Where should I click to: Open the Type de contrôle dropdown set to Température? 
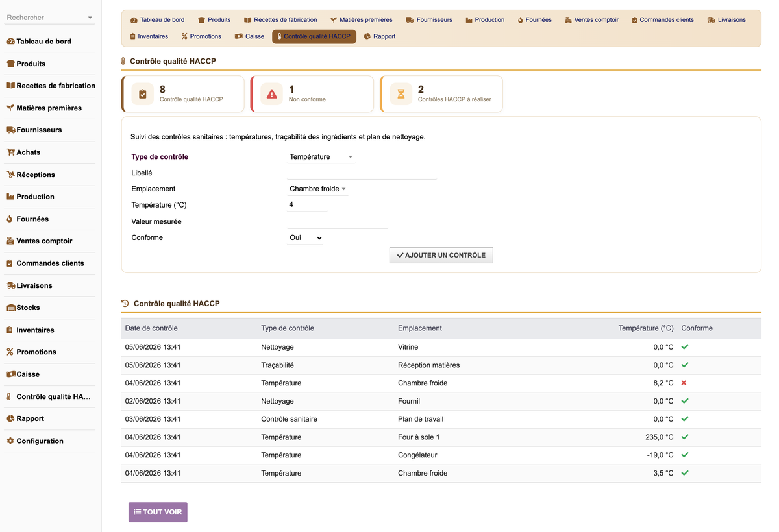[321, 157]
